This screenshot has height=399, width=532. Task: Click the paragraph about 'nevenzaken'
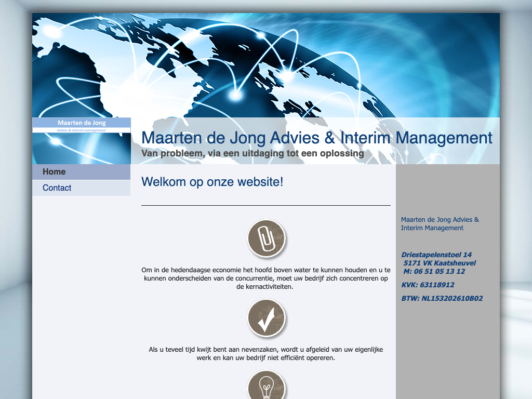pos(266,354)
